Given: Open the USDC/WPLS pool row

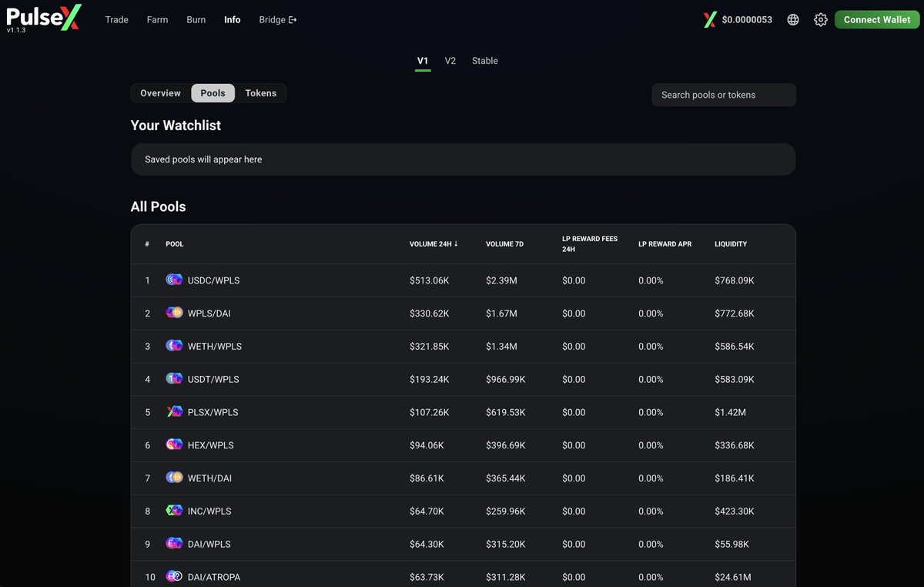Looking at the screenshot, I should 463,280.
